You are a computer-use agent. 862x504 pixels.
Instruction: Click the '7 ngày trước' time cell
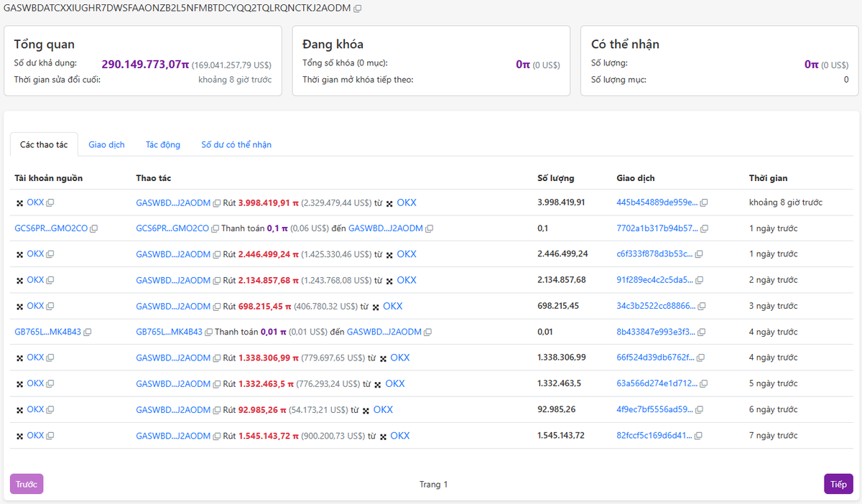pyautogui.click(x=773, y=436)
